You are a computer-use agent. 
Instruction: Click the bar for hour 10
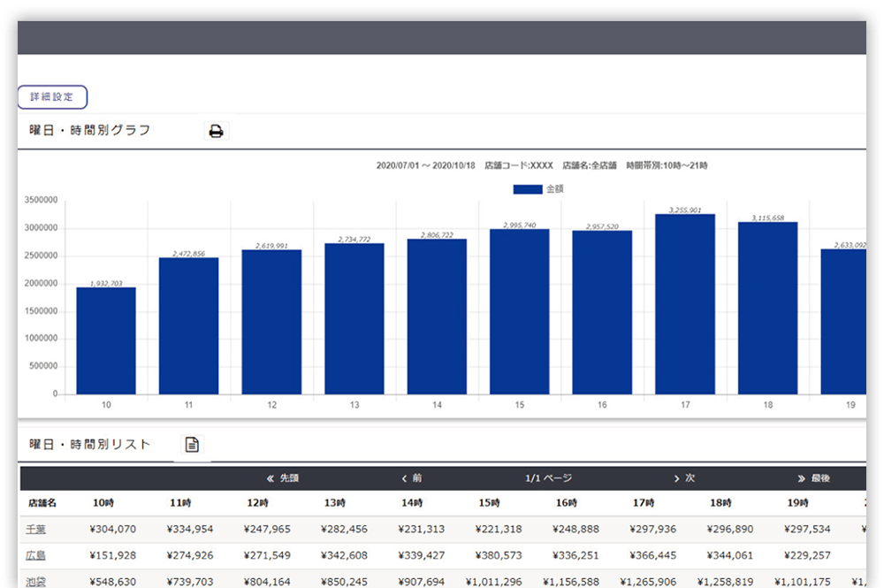106,340
